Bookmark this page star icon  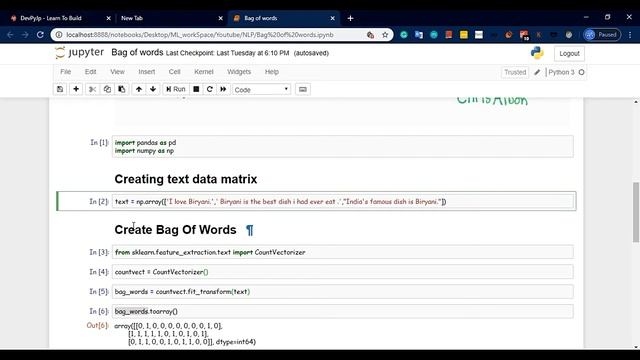click(385, 35)
